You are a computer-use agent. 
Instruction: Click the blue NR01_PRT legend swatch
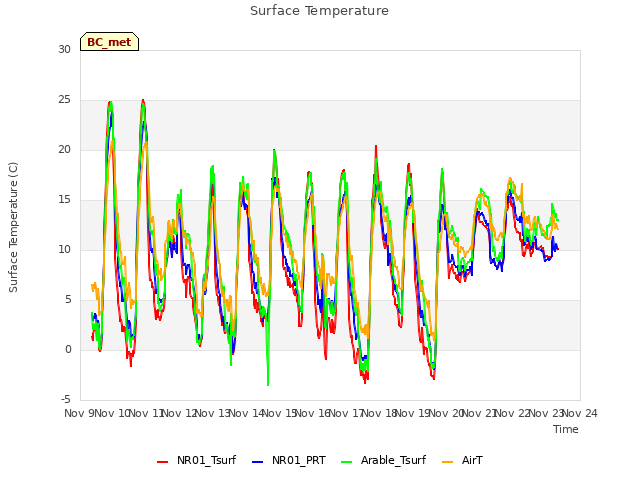pyautogui.click(x=257, y=462)
